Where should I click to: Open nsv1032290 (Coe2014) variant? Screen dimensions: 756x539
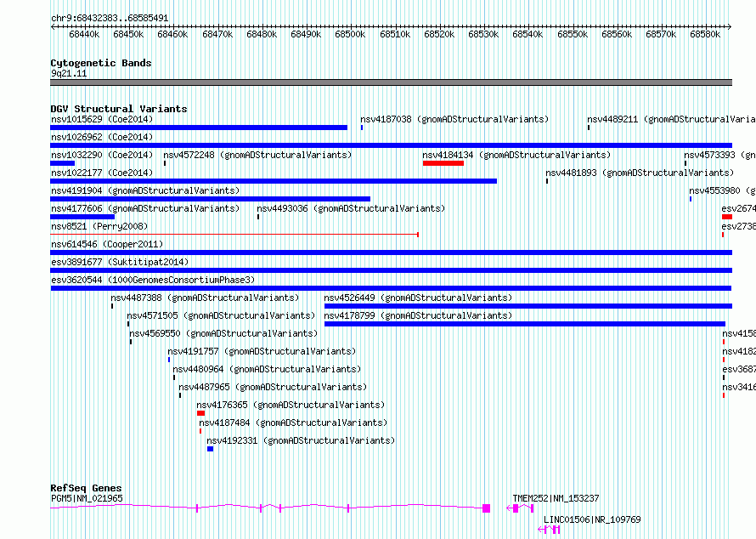click(x=102, y=155)
